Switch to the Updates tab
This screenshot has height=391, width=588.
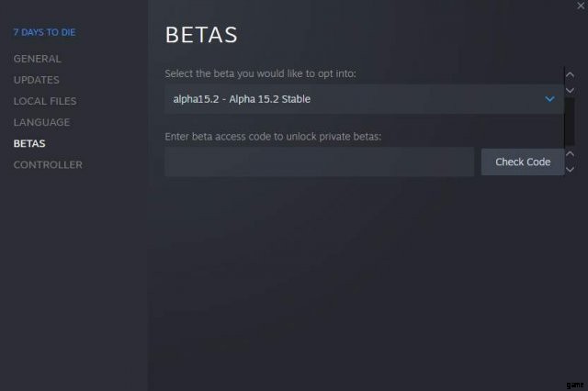(36, 80)
